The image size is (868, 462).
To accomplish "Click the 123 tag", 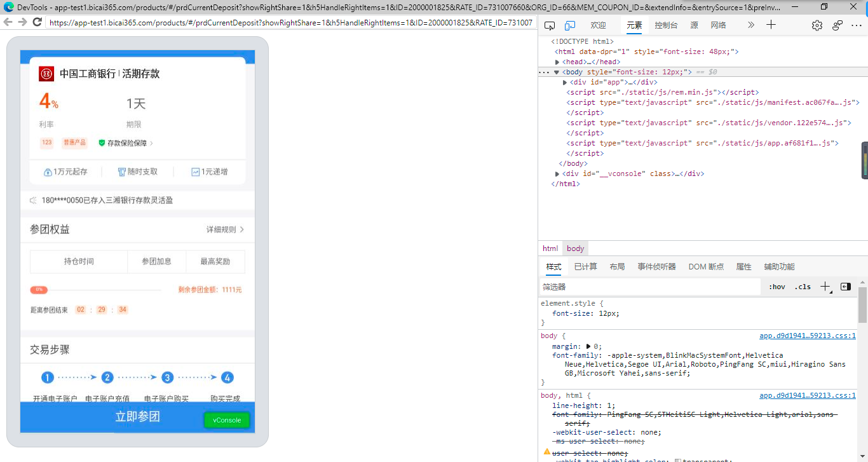I will coord(47,143).
